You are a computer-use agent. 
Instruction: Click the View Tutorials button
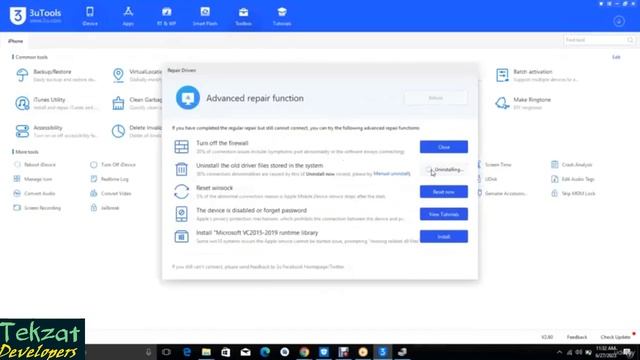click(x=444, y=214)
